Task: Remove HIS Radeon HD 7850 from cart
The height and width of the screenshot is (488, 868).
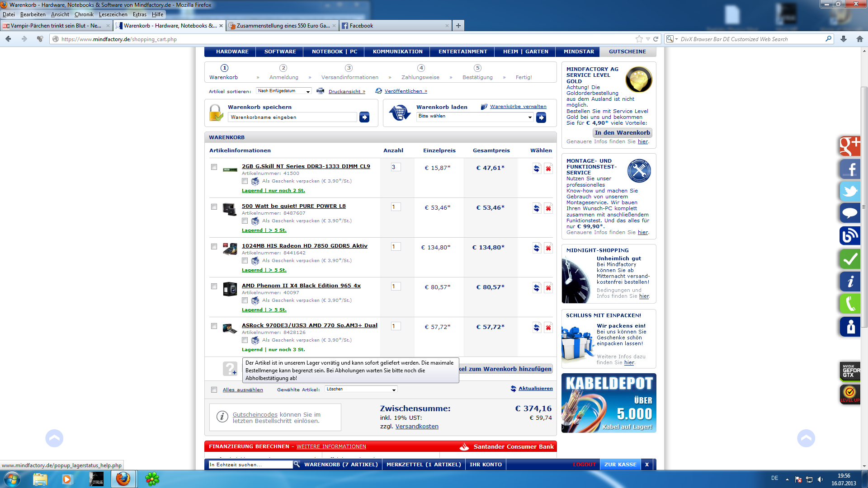Action: pyautogui.click(x=548, y=248)
